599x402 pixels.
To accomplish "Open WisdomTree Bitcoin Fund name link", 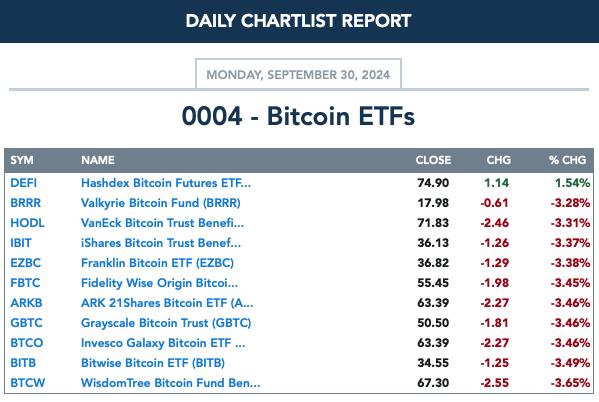I will click(171, 383).
